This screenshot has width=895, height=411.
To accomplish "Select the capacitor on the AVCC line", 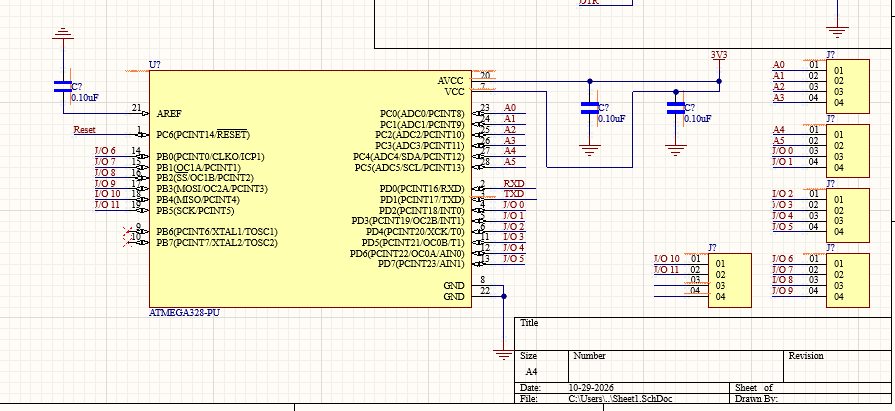I will [590, 108].
